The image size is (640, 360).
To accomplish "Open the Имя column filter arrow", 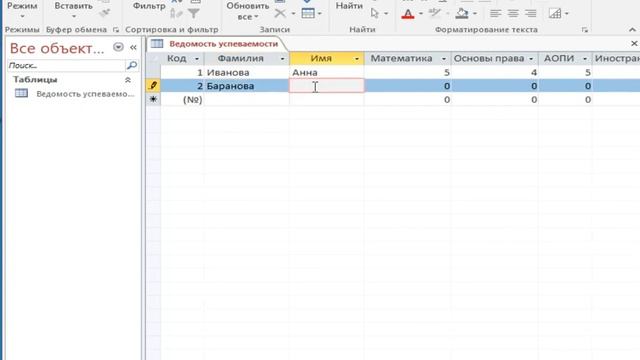I will 357,59.
